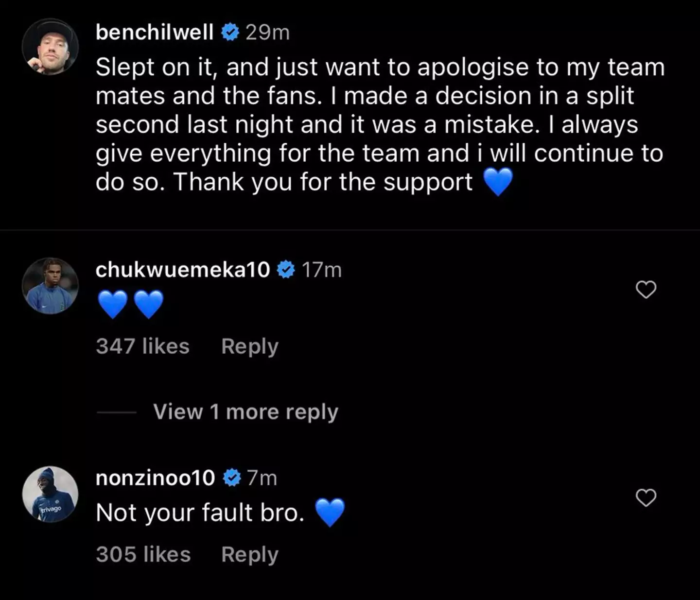View the 347 likes list

point(142,346)
